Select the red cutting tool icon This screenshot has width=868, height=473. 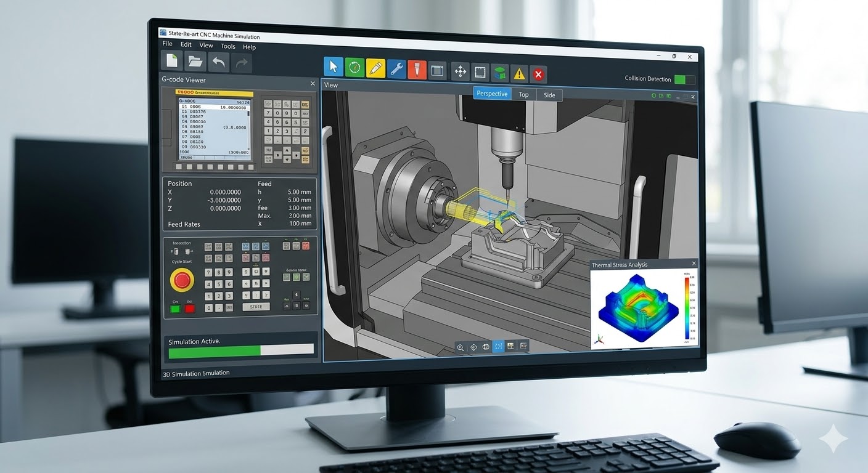(x=417, y=70)
